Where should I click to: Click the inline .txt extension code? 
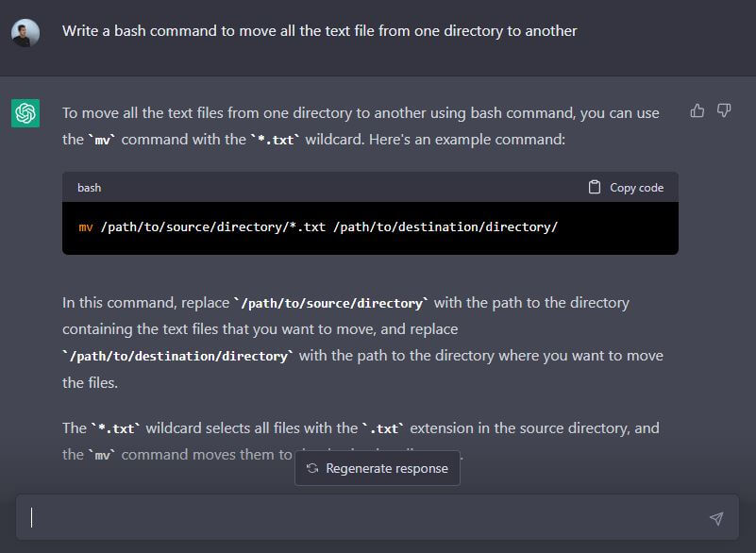[382, 428]
